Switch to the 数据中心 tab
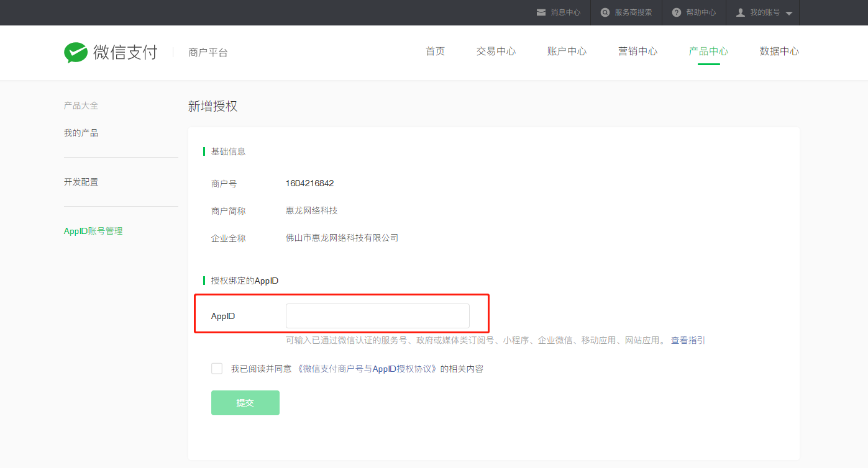The width and height of the screenshot is (868, 468). tap(779, 52)
